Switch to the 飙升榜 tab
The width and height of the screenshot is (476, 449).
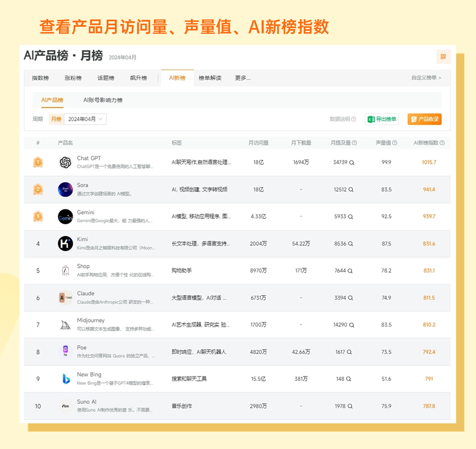click(138, 78)
